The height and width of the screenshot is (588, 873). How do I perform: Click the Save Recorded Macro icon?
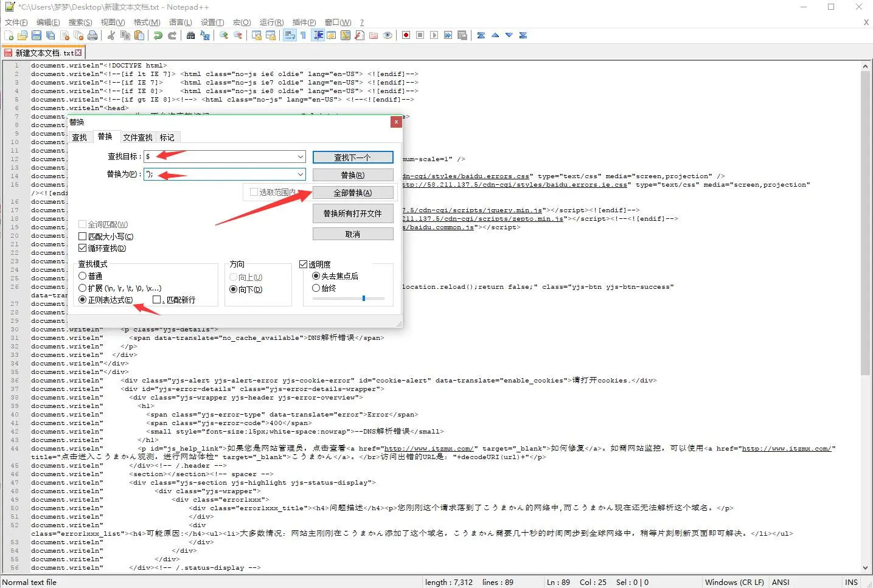coord(462,35)
